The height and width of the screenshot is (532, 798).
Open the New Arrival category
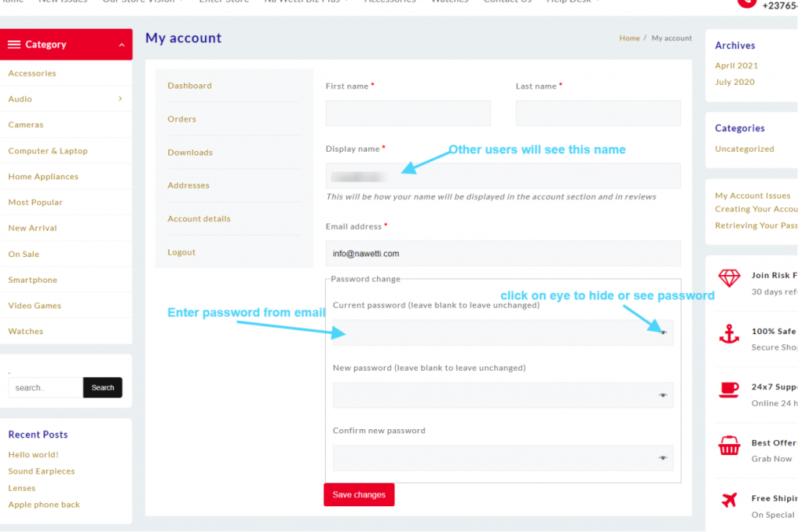pos(33,228)
